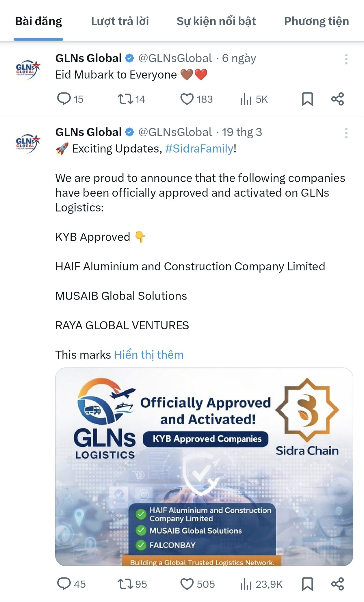This screenshot has width=364, height=602.
Task: Open the Sự kiện nổi bật tab
Action: click(216, 21)
